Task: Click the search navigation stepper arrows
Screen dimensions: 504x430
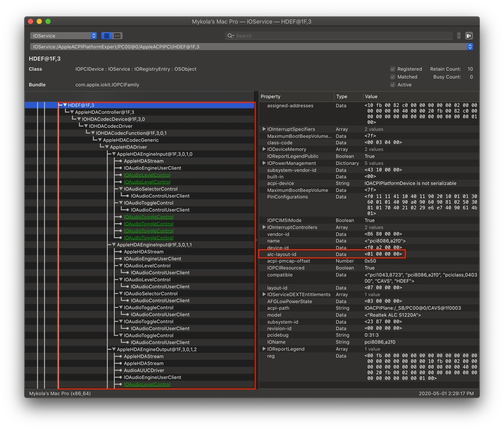Action: (459, 36)
